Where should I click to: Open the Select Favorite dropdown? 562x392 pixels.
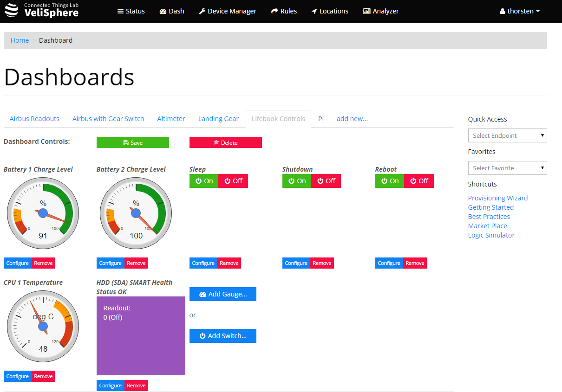click(507, 167)
